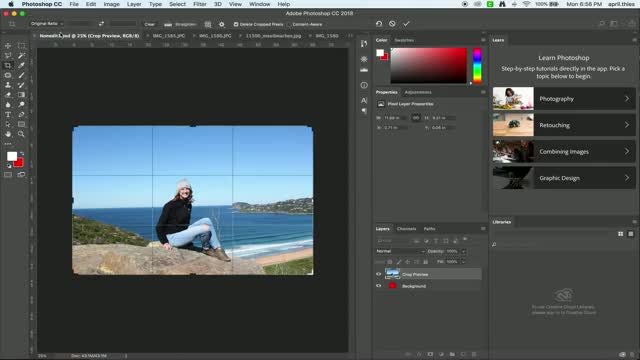Select the Hand tool
This screenshot has height=360, width=640.
click(8, 134)
